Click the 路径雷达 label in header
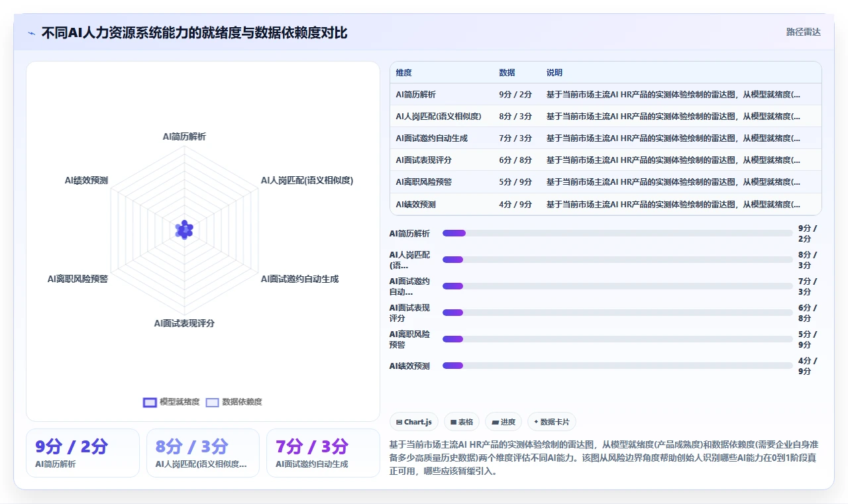Screen dimensions: 848x504 [x=804, y=32]
